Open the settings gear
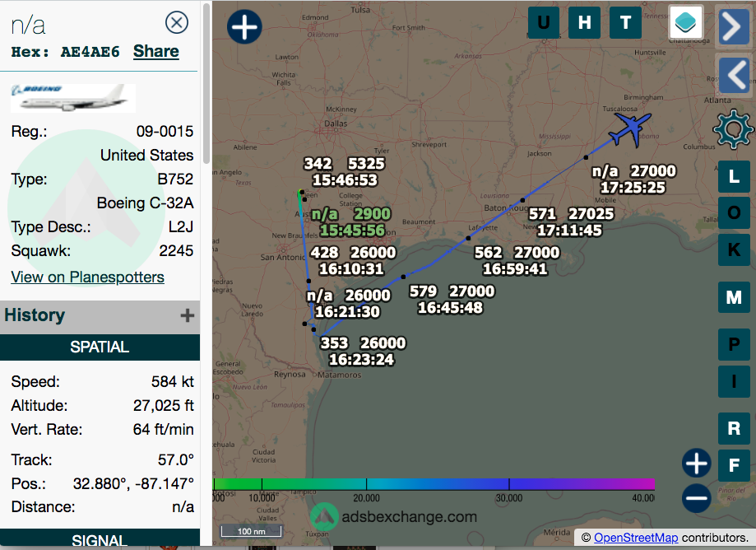This screenshot has height=550, width=756. 733,128
